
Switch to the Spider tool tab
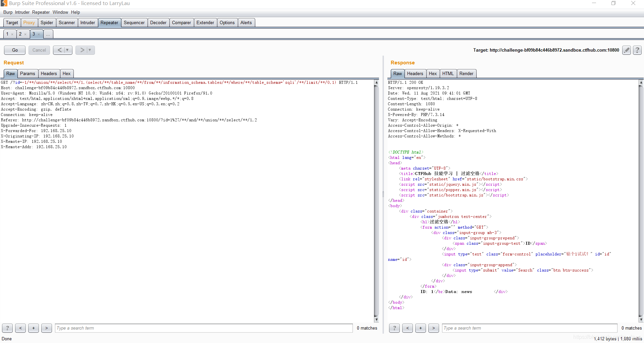pyautogui.click(x=47, y=23)
